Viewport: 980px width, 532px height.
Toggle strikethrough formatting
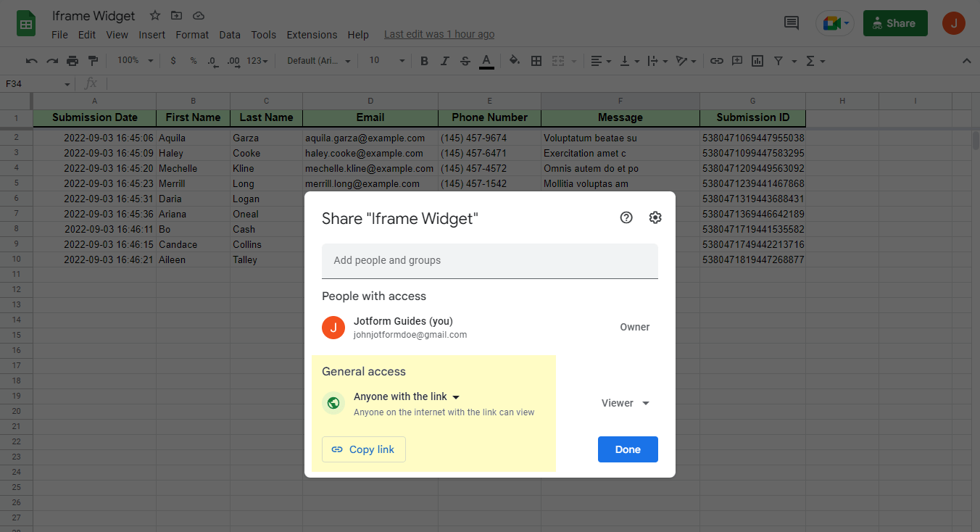coord(465,61)
